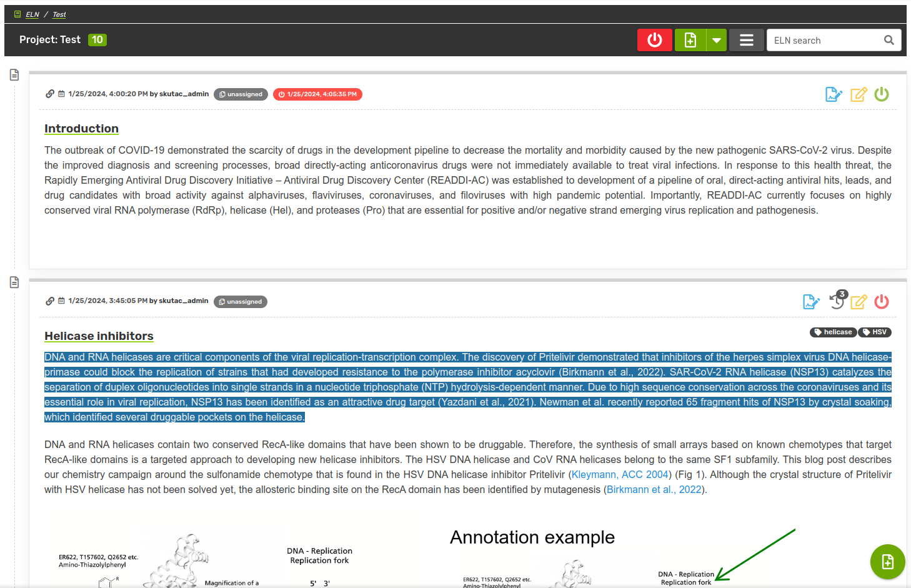The height and width of the screenshot is (588, 911).
Task: Focus the ELN search field
Action: [x=825, y=40]
